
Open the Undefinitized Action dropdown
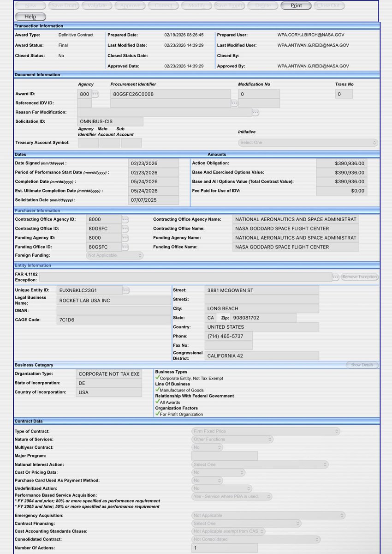pos(222,488)
